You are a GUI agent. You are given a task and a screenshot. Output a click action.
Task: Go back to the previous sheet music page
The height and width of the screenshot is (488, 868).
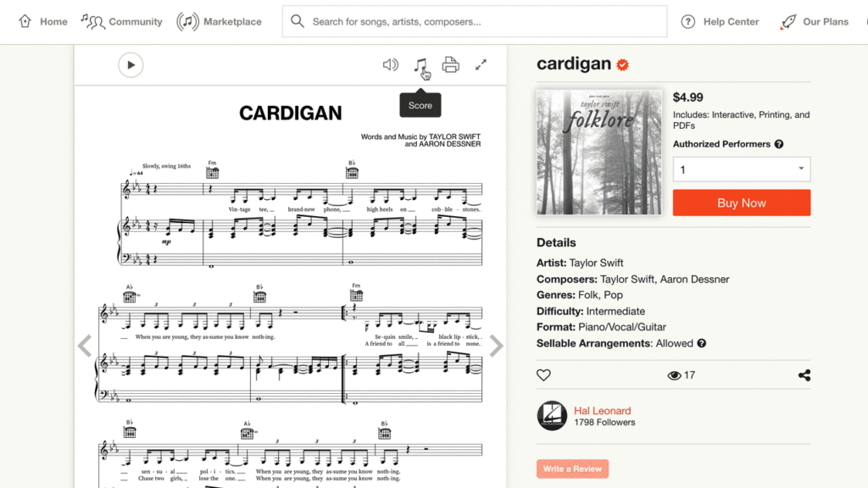coord(84,346)
